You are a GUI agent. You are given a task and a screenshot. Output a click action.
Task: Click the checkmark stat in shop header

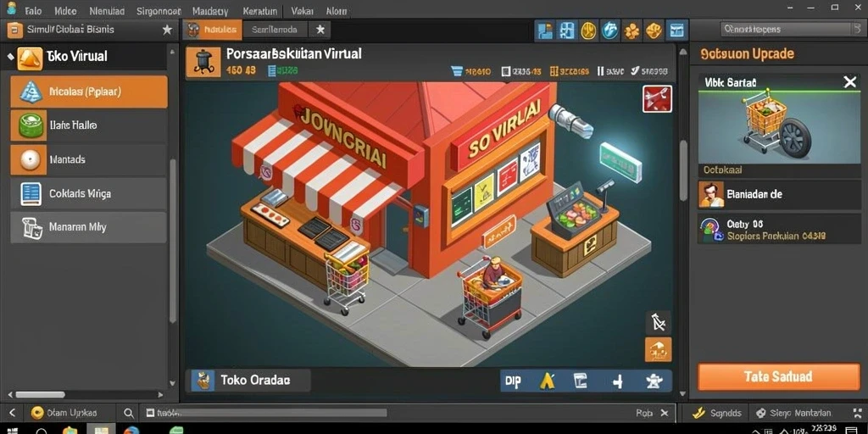click(x=636, y=71)
